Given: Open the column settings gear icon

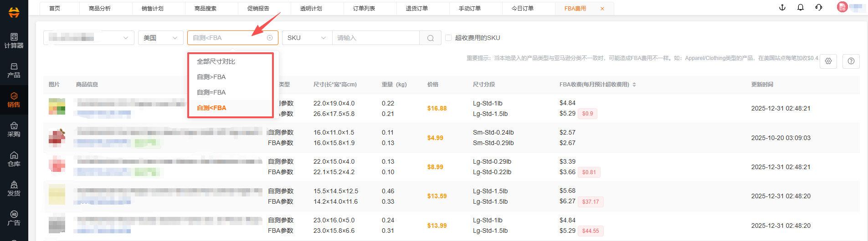Looking at the screenshot, I should point(828,61).
